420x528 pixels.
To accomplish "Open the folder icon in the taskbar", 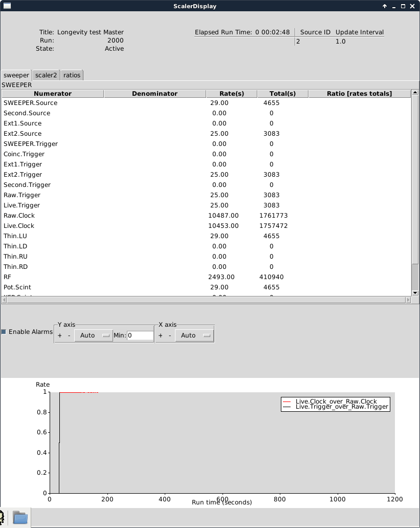I will click(20, 518).
